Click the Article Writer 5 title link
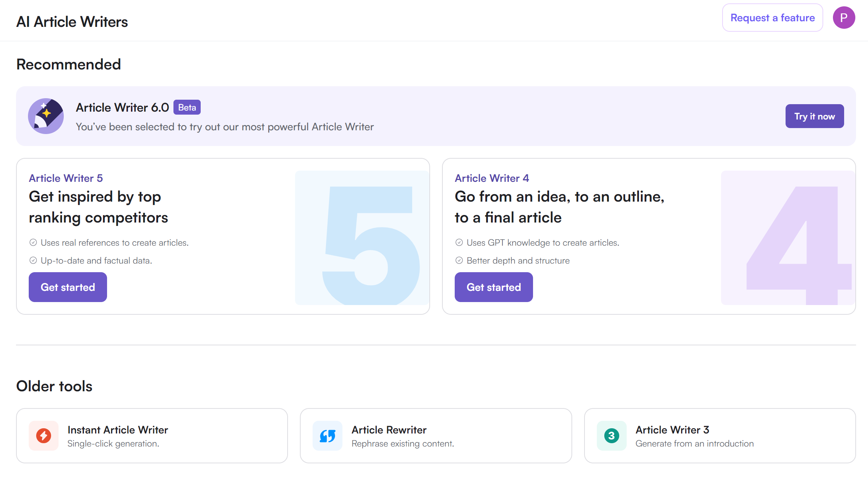 coord(66,178)
